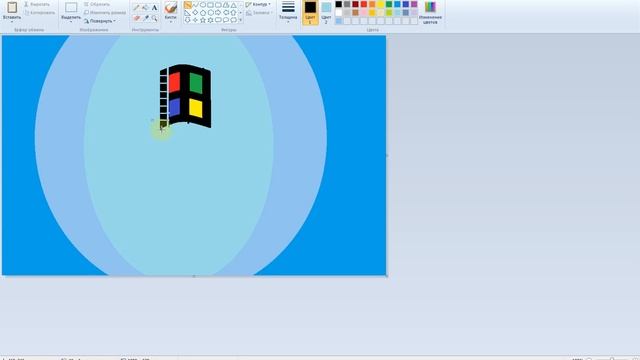Image resolution: width=640 pixels, height=360 pixels.
Task: Pick the bright red swatch
Action: 364,4
